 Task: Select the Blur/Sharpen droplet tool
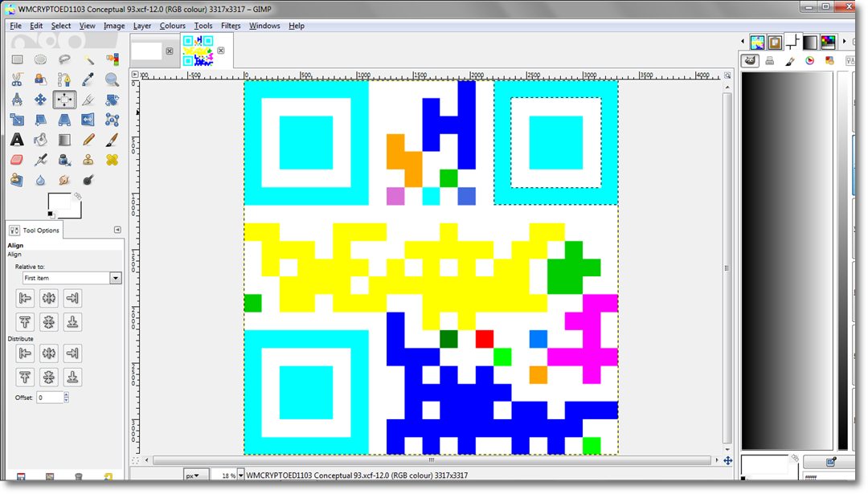40,180
